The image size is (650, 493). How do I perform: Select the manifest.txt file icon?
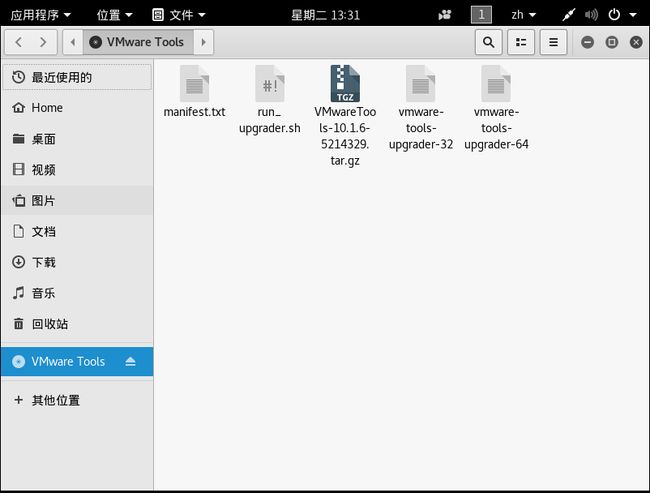194,84
